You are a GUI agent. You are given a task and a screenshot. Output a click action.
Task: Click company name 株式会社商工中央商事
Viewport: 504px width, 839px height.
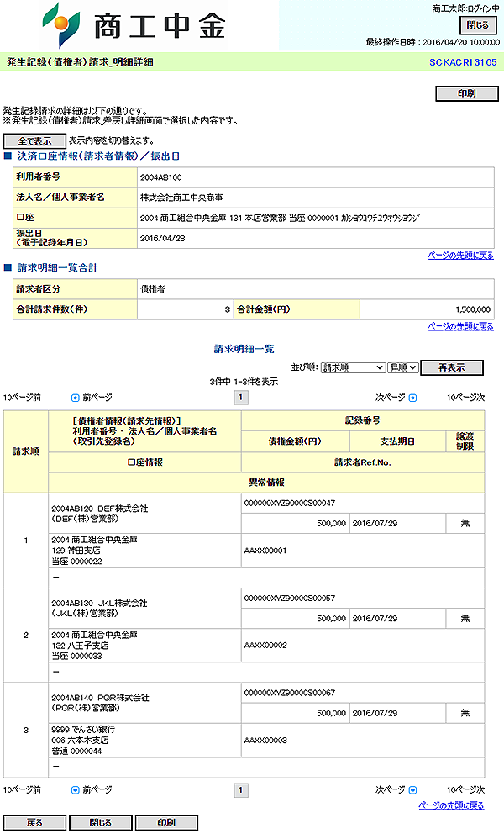[181, 198]
